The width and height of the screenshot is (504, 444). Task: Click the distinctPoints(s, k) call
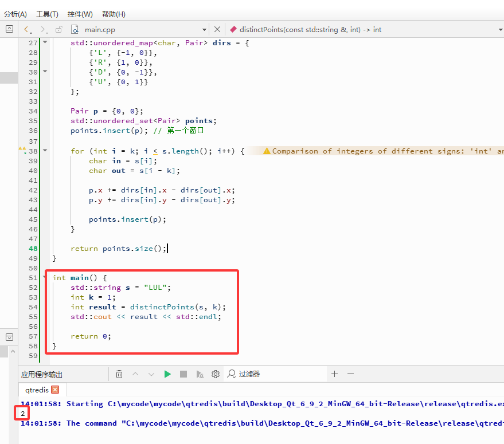[x=178, y=307]
